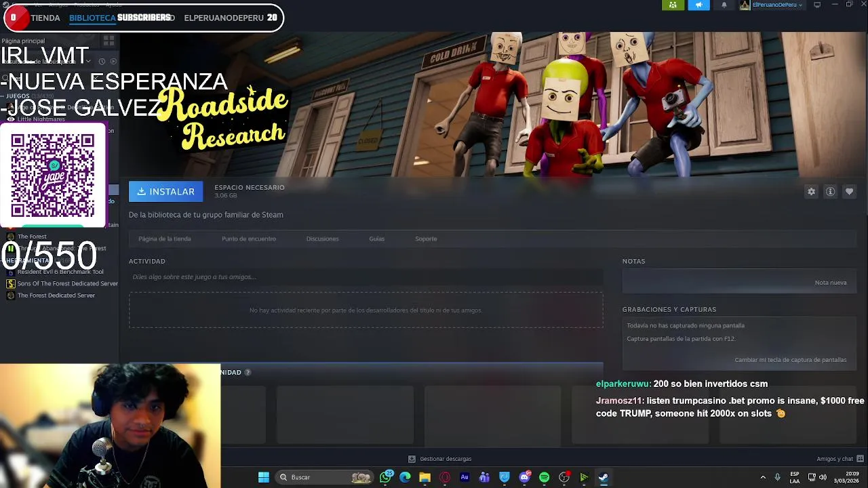Open Página de la tienda tab

point(165,239)
